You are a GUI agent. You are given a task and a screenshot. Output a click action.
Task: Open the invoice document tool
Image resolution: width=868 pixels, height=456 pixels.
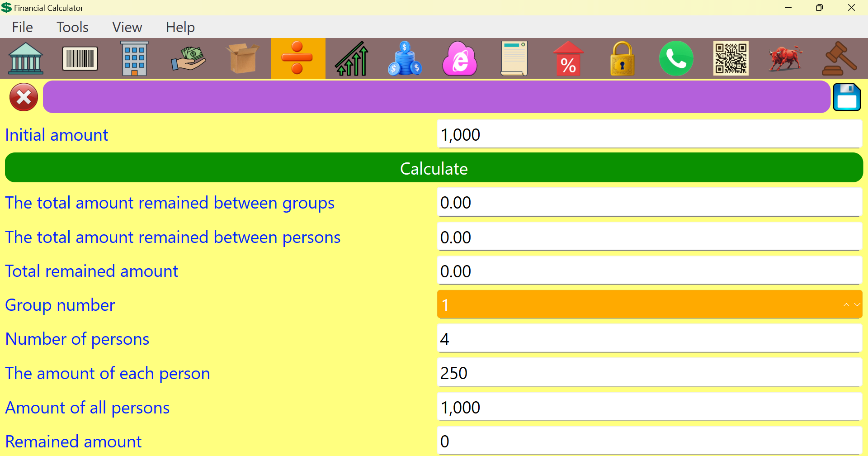coord(514,58)
